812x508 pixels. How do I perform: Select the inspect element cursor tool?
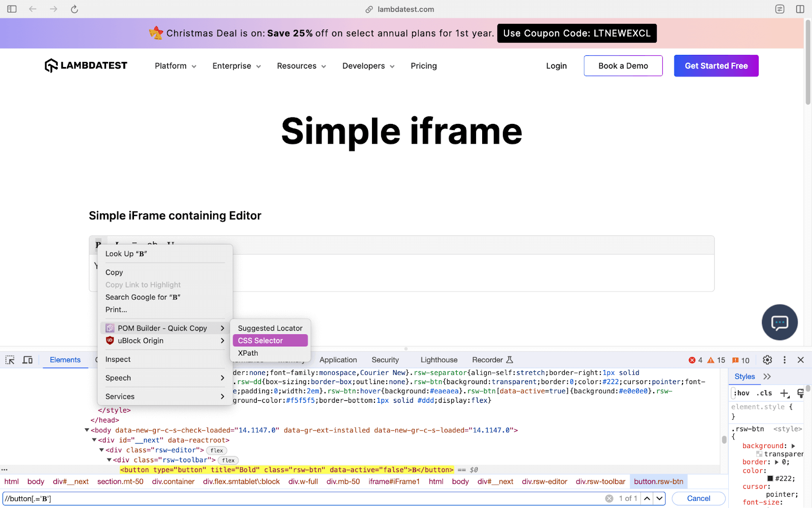(9, 360)
